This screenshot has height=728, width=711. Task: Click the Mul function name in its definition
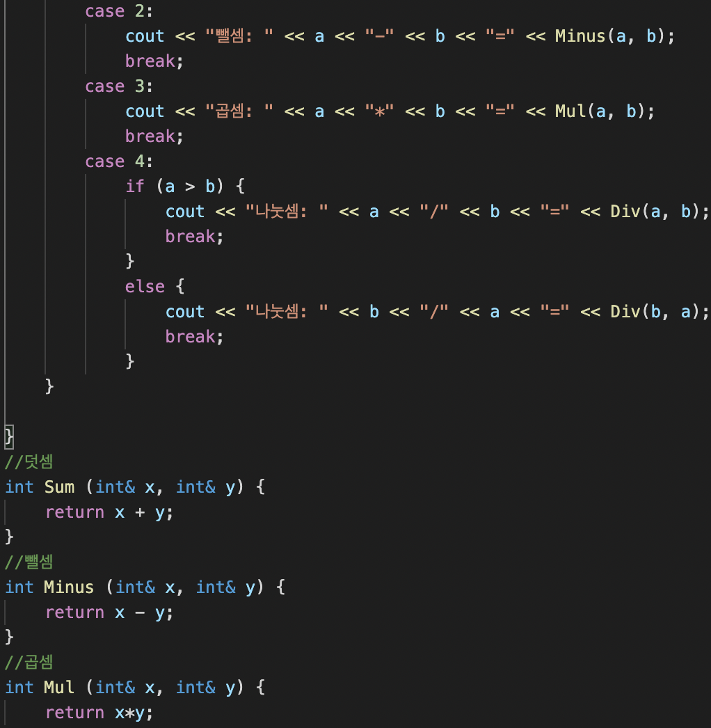pos(59,688)
